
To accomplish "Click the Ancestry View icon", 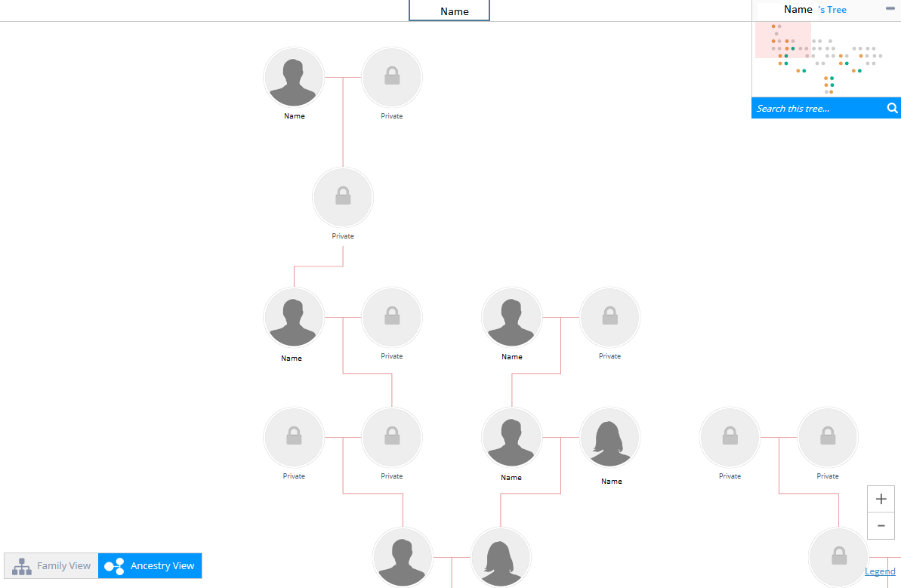I will point(113,565).
